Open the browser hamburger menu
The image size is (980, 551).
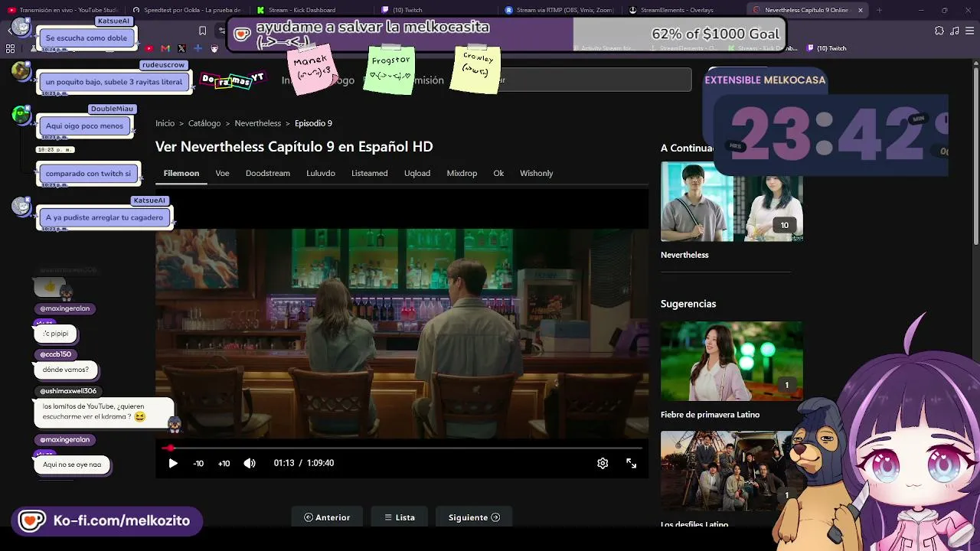click(970, 31)
